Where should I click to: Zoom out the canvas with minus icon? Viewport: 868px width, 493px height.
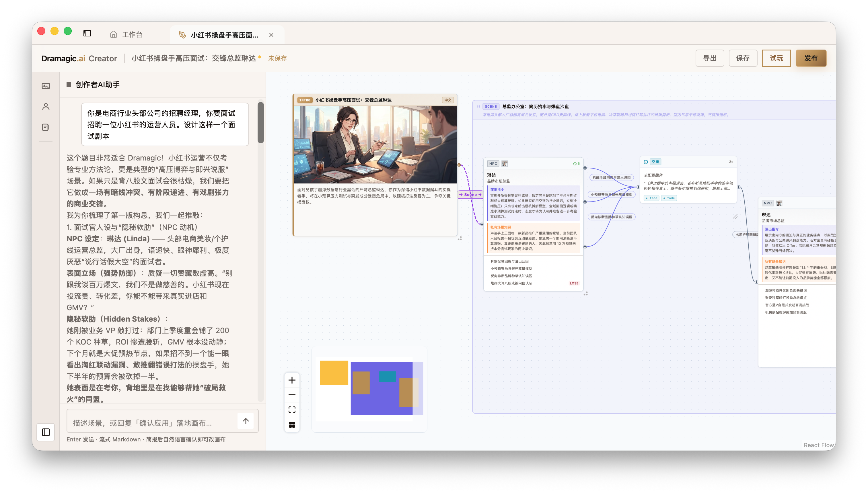pos(292,395)
